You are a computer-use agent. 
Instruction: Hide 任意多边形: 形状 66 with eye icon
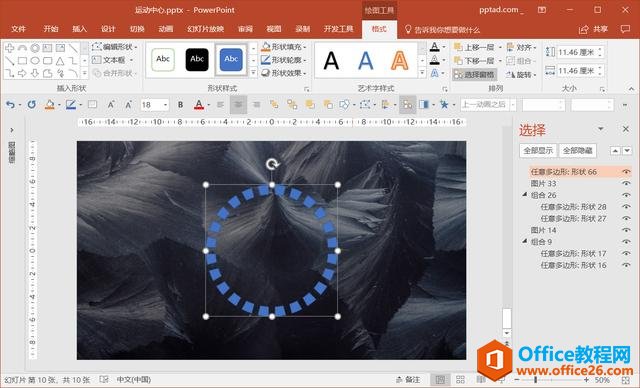click(626, 172)
